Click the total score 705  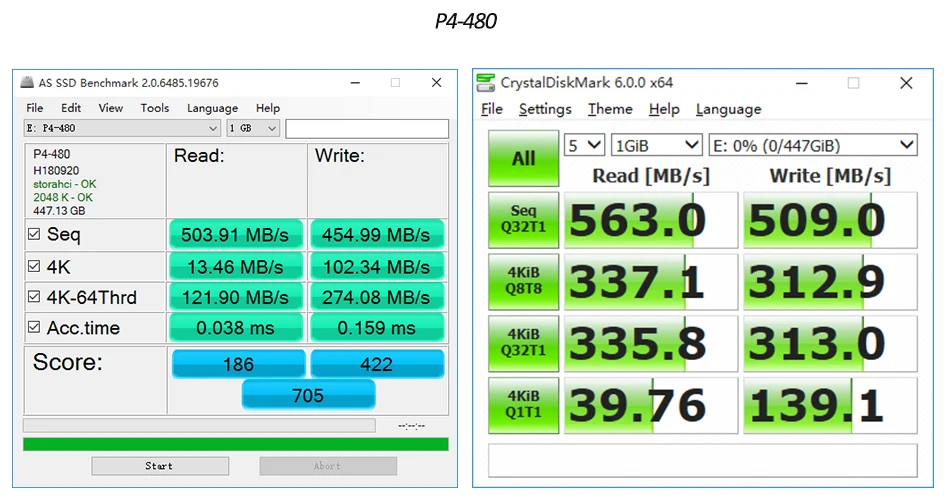308,395
